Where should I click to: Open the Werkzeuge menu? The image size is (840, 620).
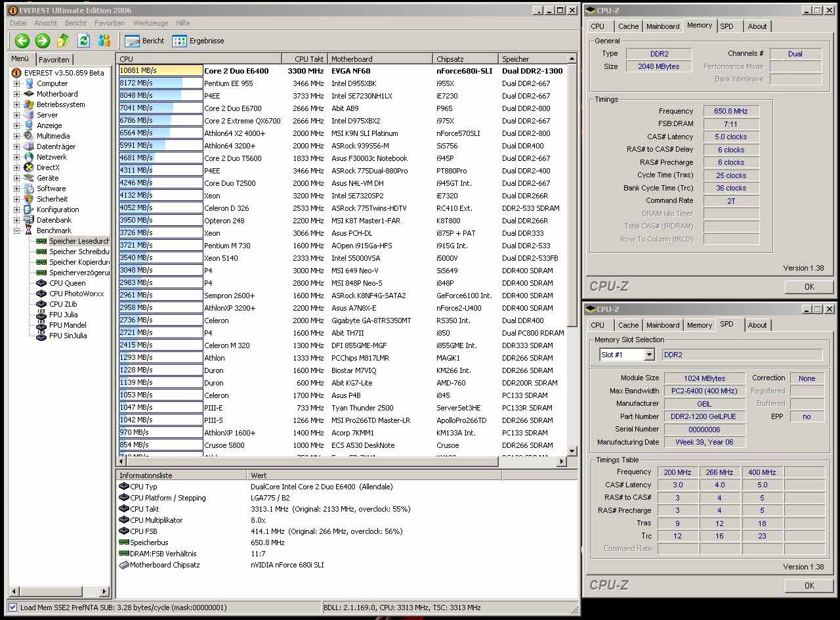tap(150, 23)
